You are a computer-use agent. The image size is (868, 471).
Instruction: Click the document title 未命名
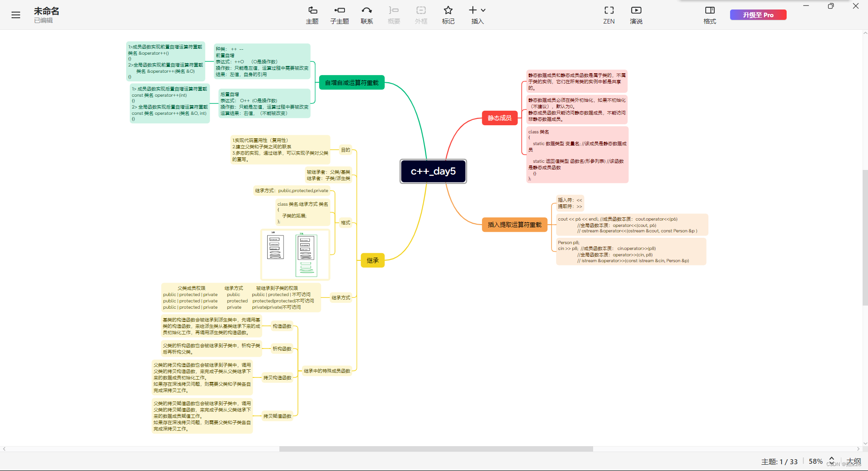(47, 11)
